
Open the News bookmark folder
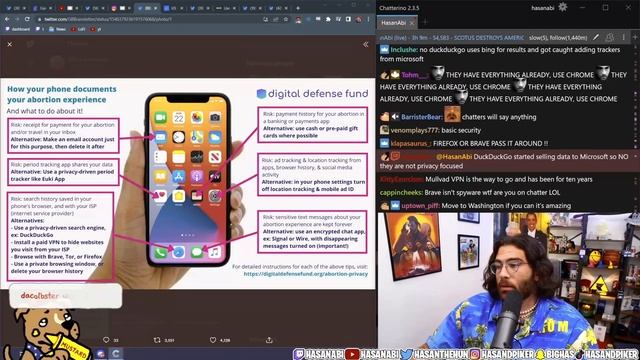58,29
